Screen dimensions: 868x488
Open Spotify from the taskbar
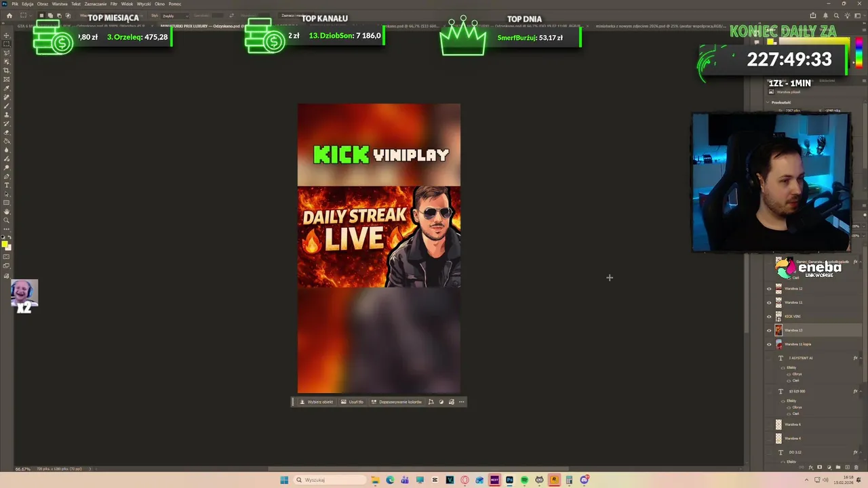tap(524, 480)
